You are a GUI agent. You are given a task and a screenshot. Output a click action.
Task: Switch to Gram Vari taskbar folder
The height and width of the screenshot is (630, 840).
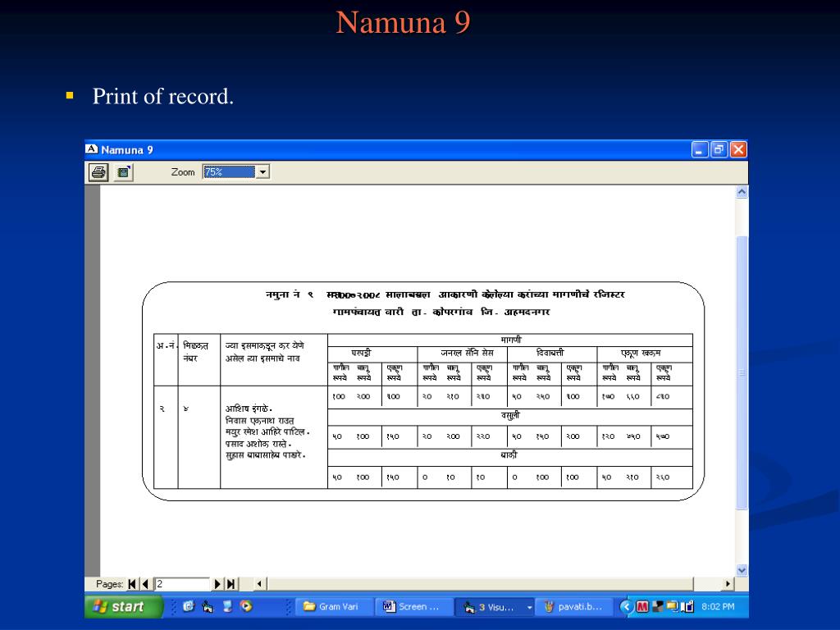point(335,606)
